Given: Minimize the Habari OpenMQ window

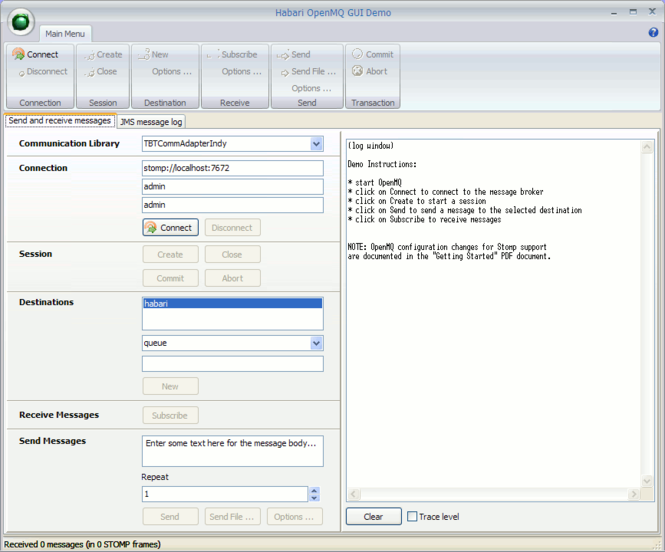Looking at the screenshot, I should tap(614, 13).
